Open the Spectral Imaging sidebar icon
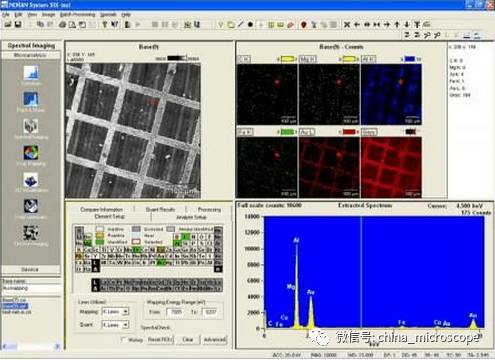 (31, 126)
